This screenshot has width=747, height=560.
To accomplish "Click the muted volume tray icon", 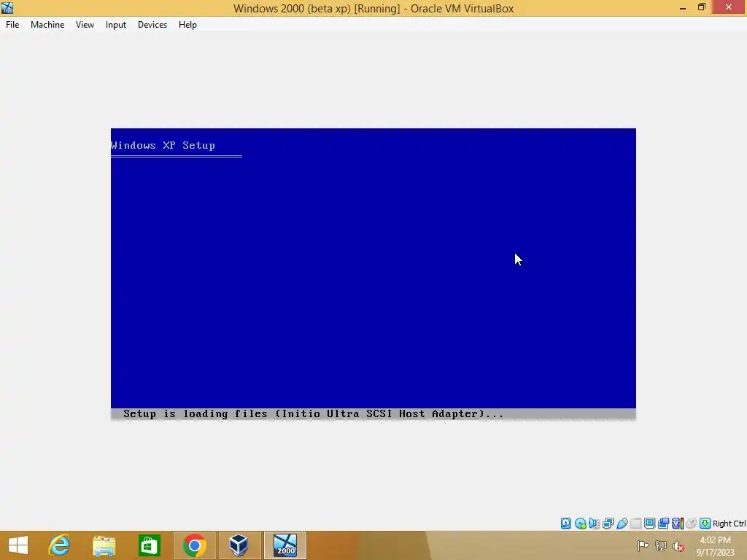I will click(x=678, y=545).
